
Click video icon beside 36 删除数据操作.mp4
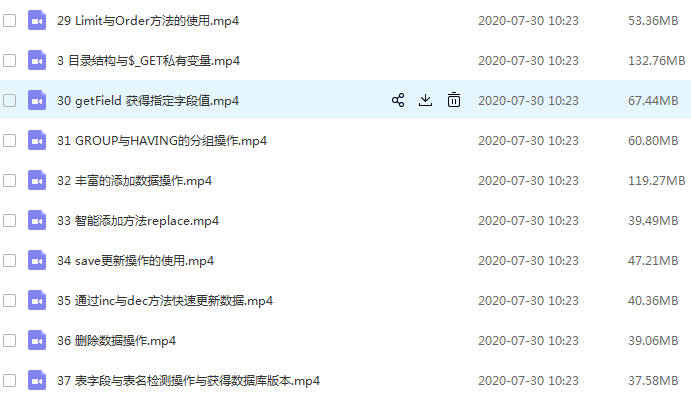tap(37, 340)
